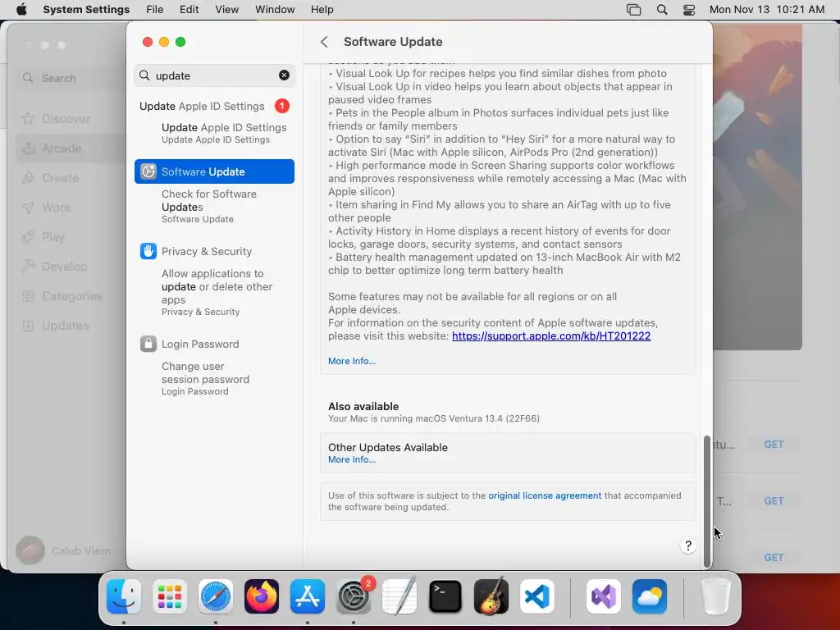The width and height of the screenshot is (840, 630).
Task: Open Trash from the Dock
Action: 715,596
